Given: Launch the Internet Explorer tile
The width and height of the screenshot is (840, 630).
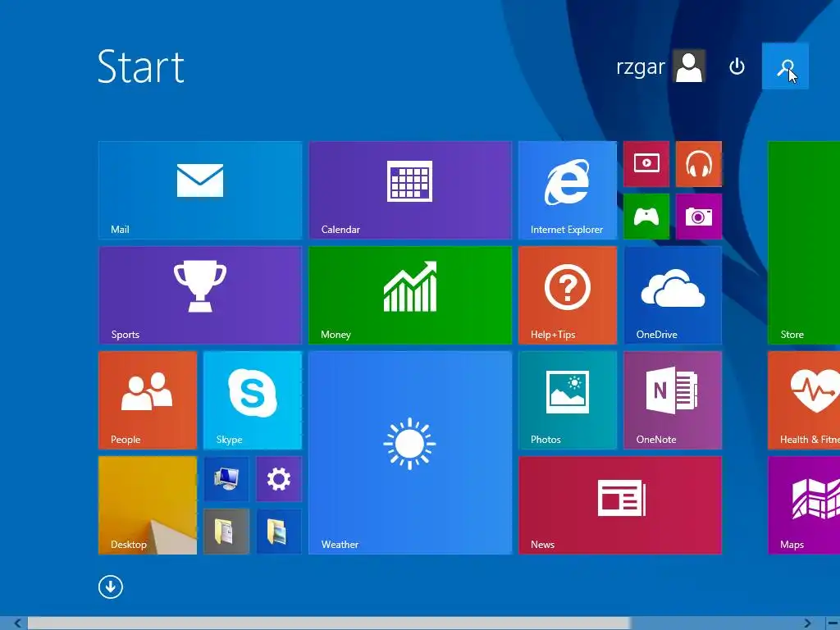Looking at the screenshot, I should point(568,190).
